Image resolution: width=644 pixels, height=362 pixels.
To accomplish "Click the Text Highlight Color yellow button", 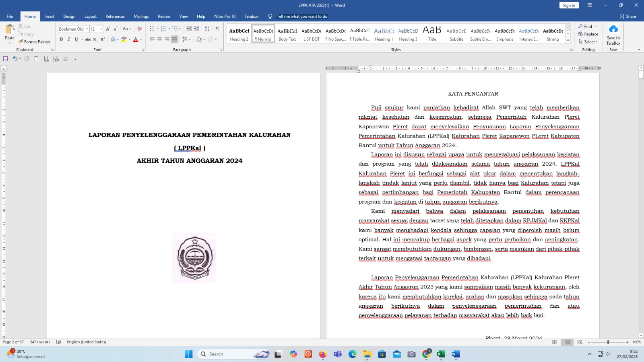I will pos(124,39).
